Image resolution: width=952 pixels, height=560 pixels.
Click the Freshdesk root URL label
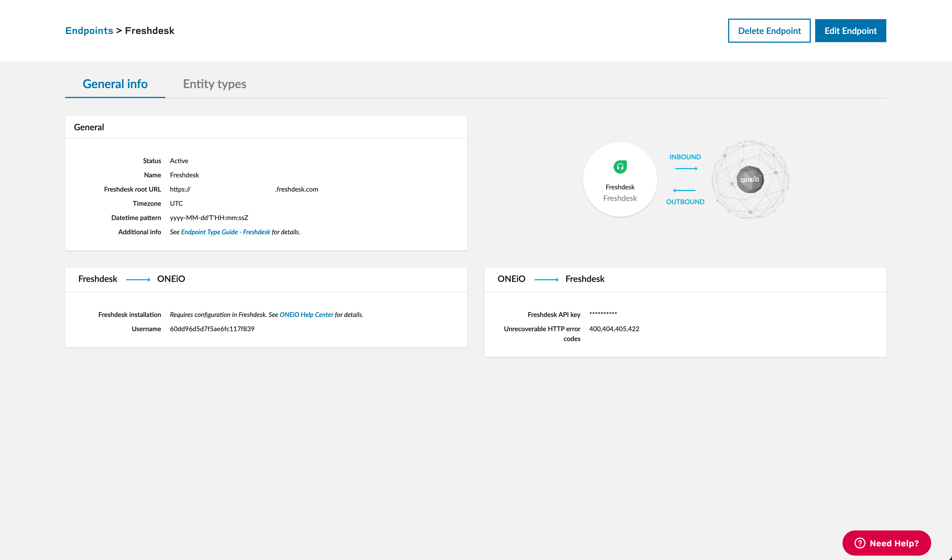(x=132, y=189)
